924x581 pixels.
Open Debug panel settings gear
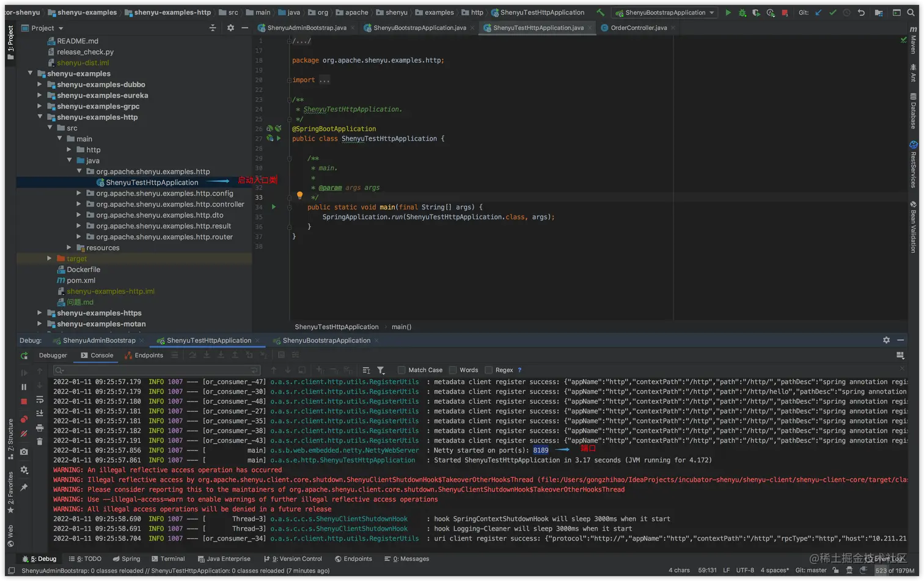886,340
